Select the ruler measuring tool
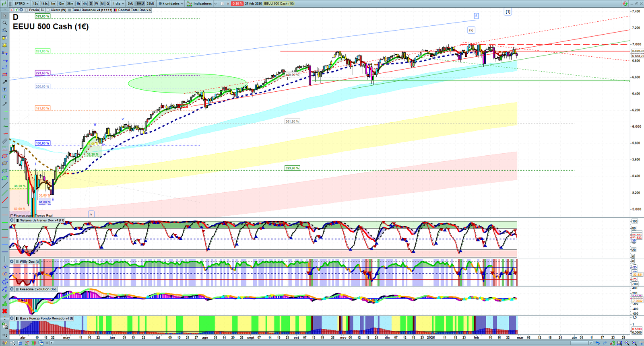 [x=4, y=141]
